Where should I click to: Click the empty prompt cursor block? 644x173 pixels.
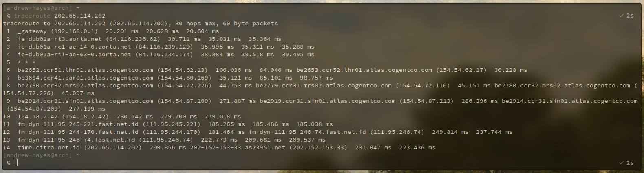click(x=16, y=163)
